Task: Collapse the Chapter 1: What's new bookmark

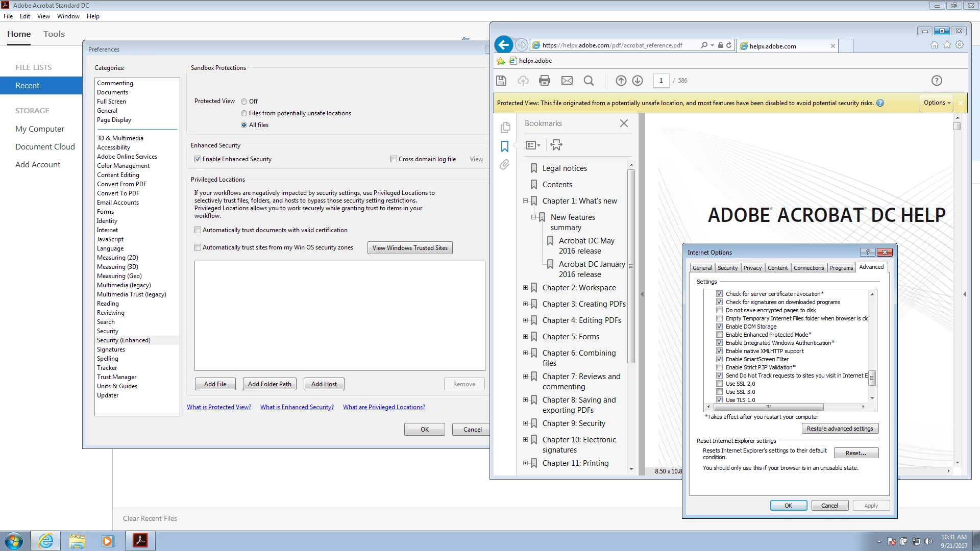Action: 525,201
